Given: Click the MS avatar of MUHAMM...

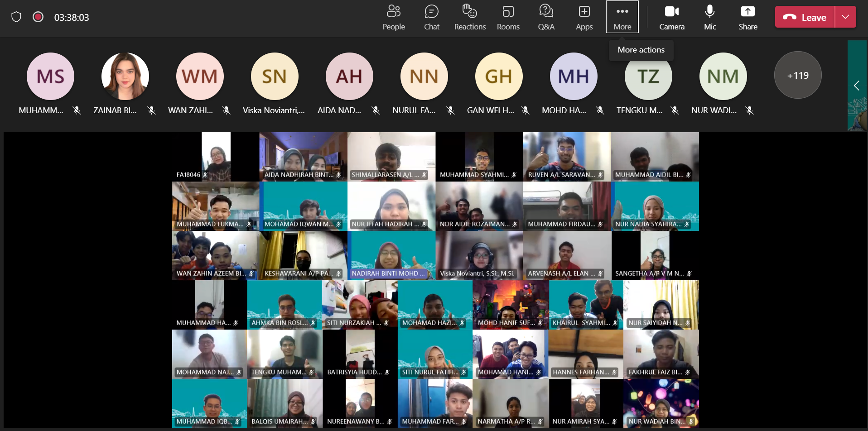Looking at the screenshot, I should point(50,76).
